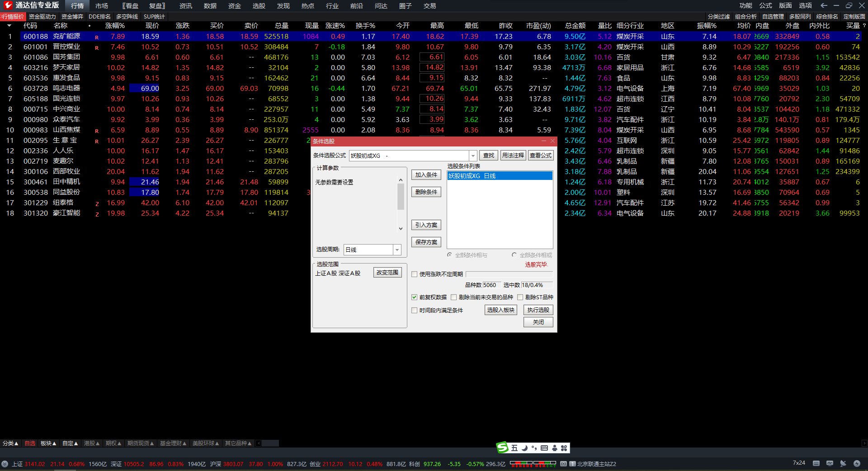Sort by the 涨幅% column header
The width and height of the screenshot is (868, 471).
pyautogui.click(x=115, y=26)
